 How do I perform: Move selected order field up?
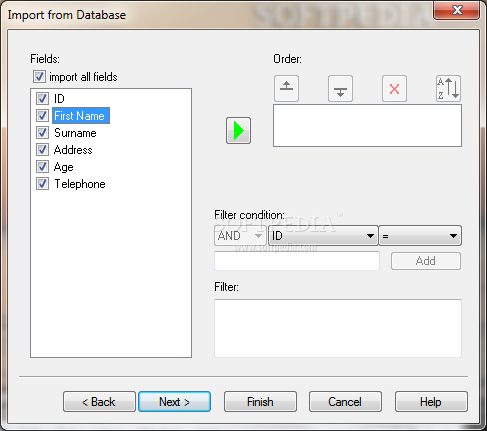tap(286, 89)
